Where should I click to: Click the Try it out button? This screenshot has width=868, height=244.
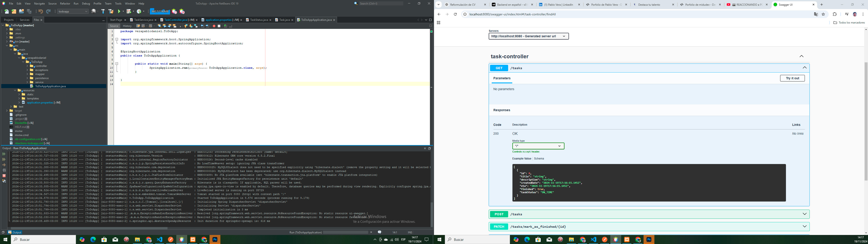pos(792,78)
